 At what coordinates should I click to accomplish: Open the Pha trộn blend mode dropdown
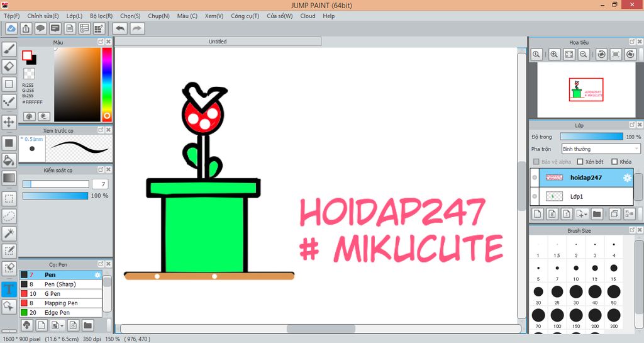pos(601,149)
